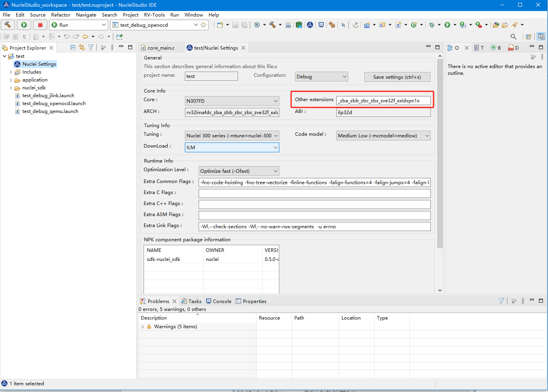Click new C source file toolbar icon
The image size is (548, 392).
tap(398, 25)
